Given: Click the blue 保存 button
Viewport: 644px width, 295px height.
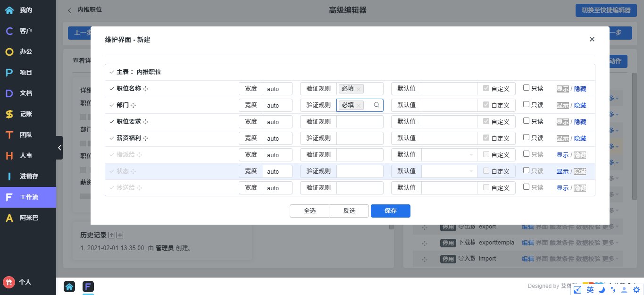Looking at the screenshot, I should (390, 211).
